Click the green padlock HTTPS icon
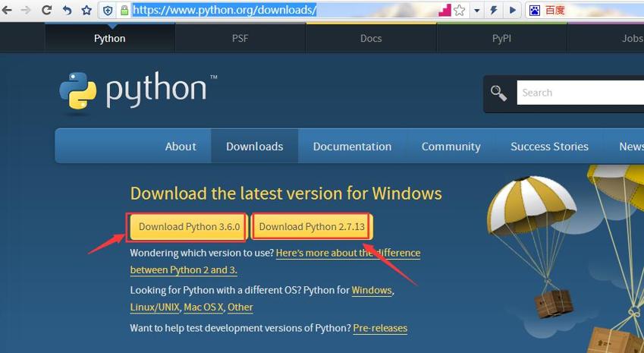This screenshot has height=353, width=644. point(124,11)
